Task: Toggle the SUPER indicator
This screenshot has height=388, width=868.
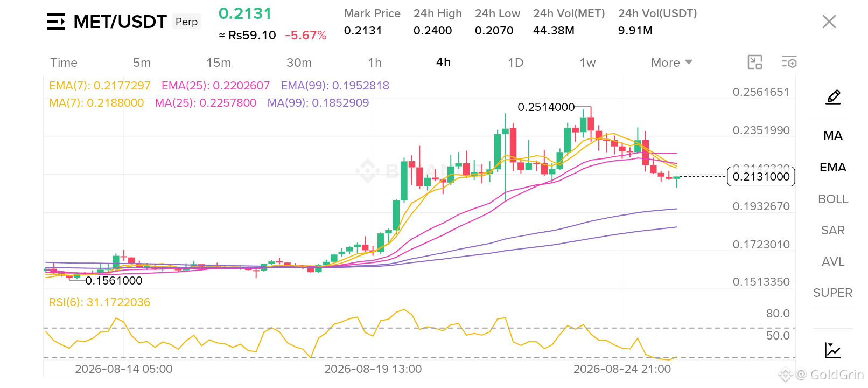Action: [833, 293]
